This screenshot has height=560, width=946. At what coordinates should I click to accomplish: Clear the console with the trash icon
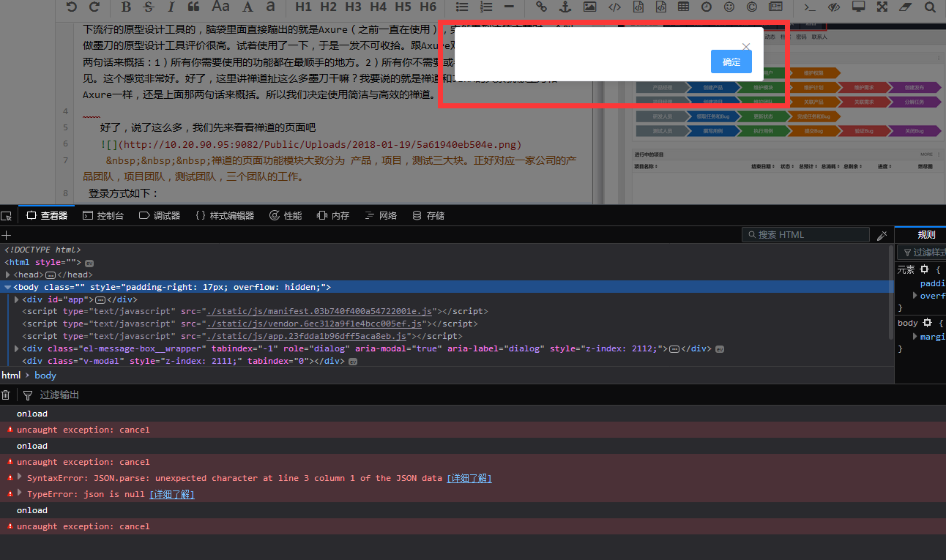(x=6, y=395)
